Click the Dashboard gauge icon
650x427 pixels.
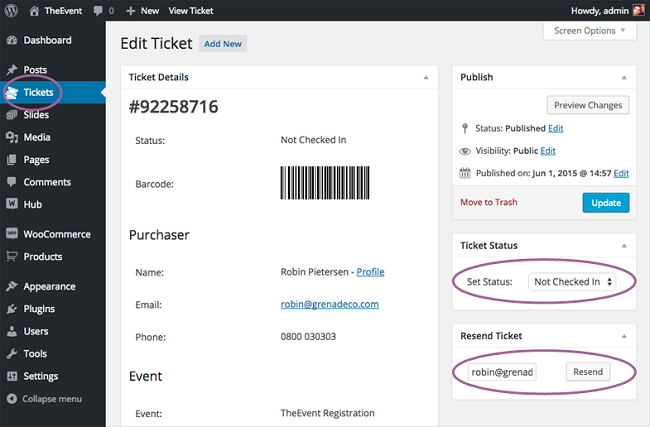point(12,41)
